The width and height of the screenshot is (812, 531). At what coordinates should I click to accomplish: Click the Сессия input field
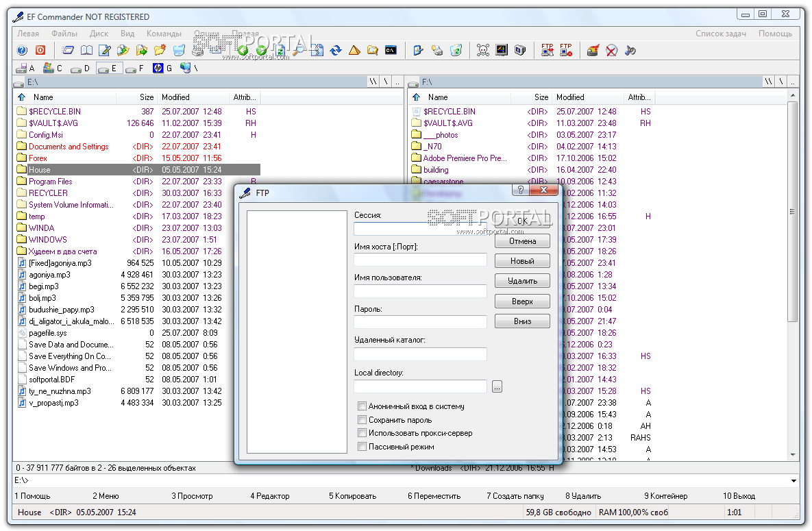pyautogui.click(x=421, y=228)
